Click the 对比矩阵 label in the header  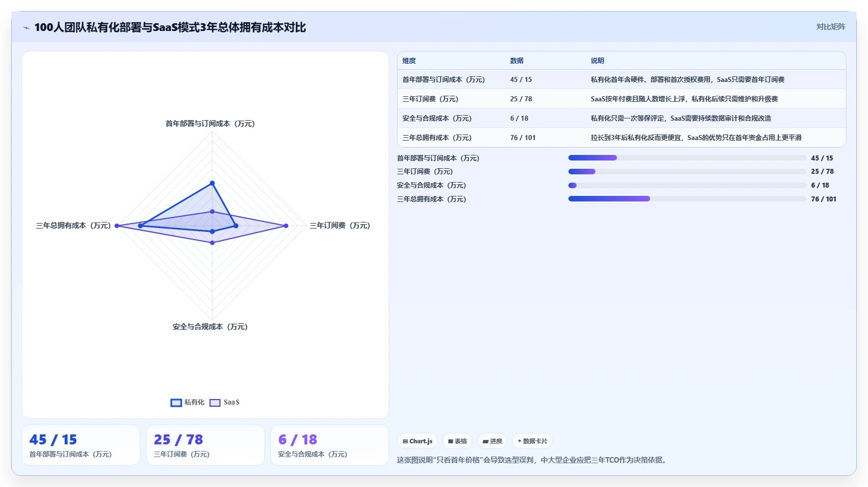pos(830,27)
